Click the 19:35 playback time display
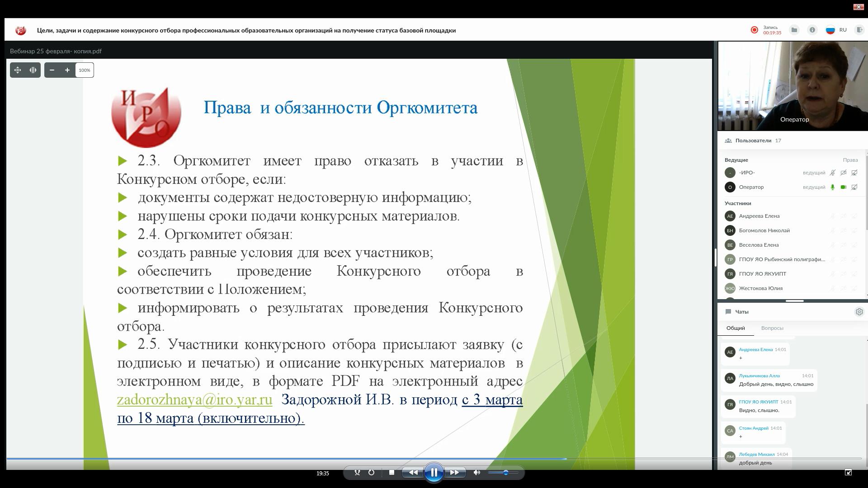Screen dimensions: 868x488 click(322, 473)
